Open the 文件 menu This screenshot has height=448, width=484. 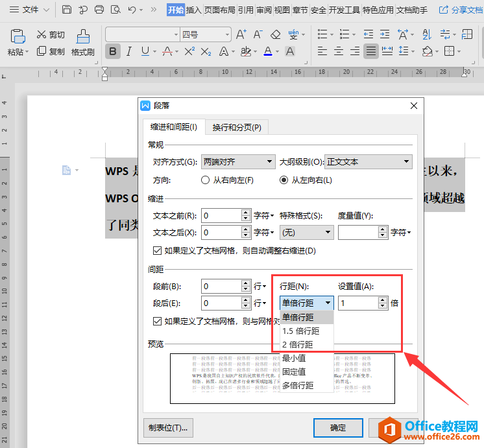(30, 10)
